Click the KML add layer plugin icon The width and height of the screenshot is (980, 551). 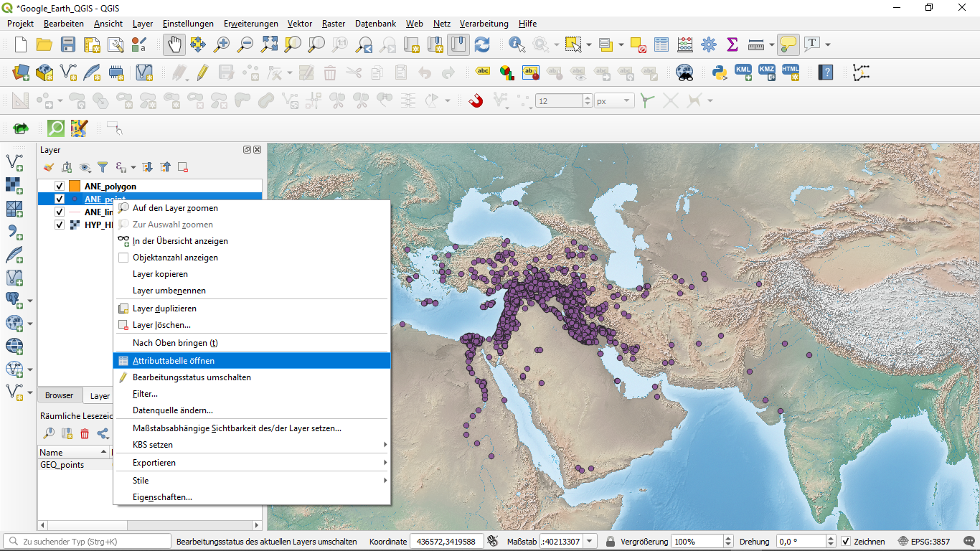(x=743, y=72)
